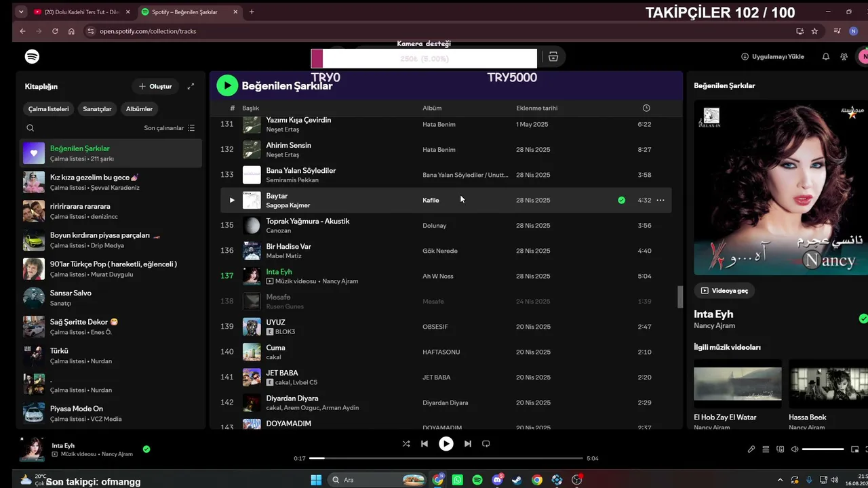The height and width of the screenshot is (488, 868).
Task: Play the Baytar track from its row
Action: 231,200
